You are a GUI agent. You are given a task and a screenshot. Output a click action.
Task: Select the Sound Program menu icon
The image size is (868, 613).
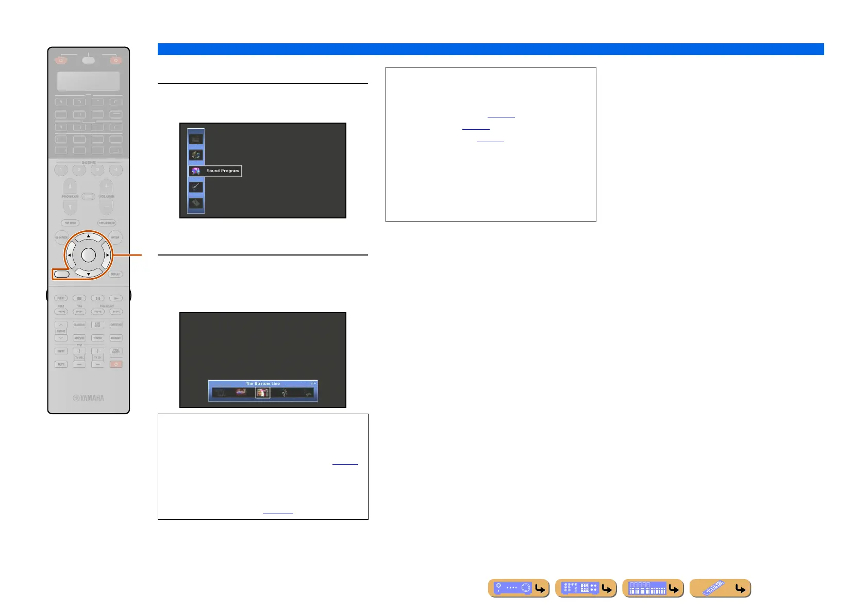click(x=196, y=171)
